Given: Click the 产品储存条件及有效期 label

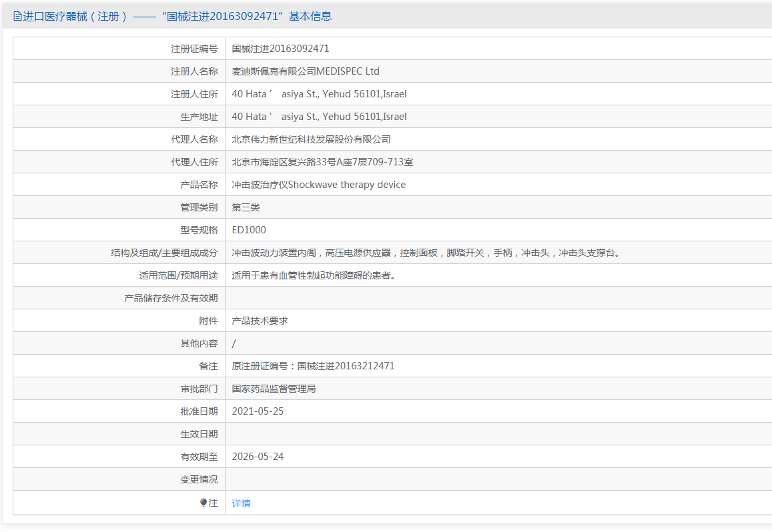Looking at the screenshot, I should (x=171, y=298).
